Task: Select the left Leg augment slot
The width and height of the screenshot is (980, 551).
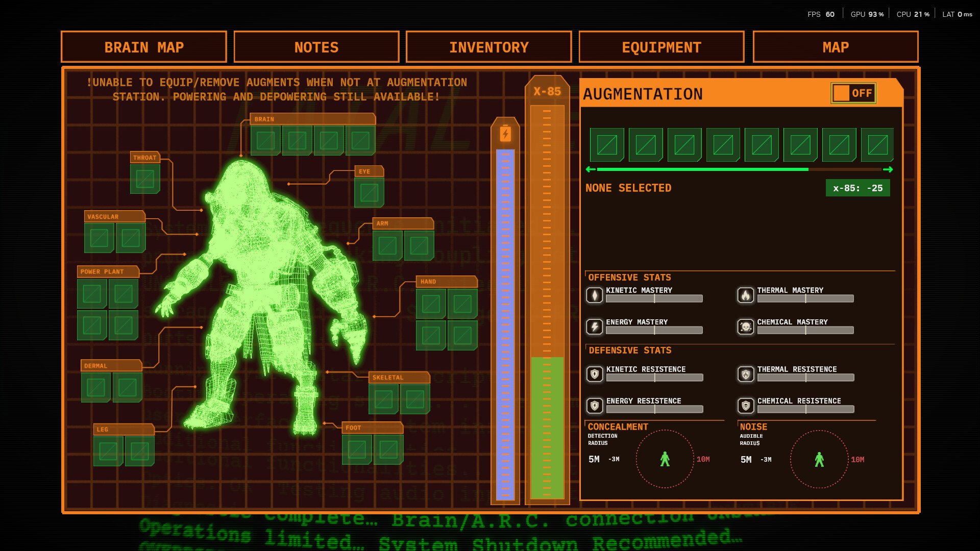Action: tap(108, 451)
